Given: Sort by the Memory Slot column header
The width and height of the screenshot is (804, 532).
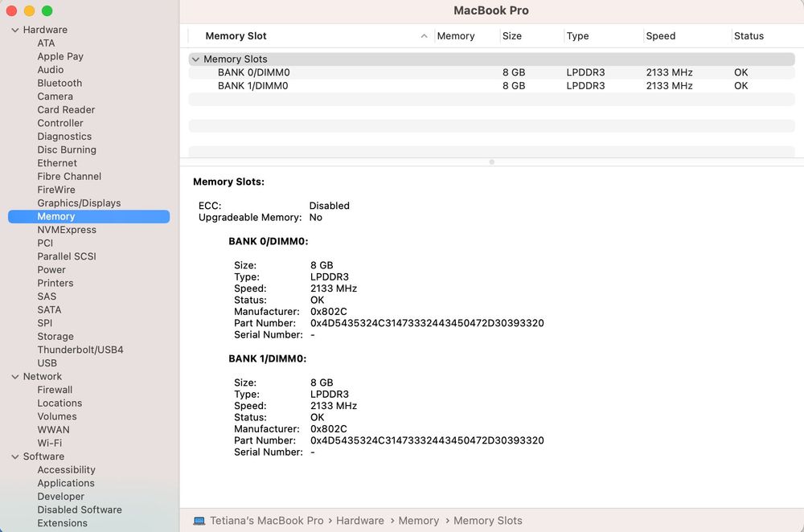Looking at the screenshot, I should [236, 36].
